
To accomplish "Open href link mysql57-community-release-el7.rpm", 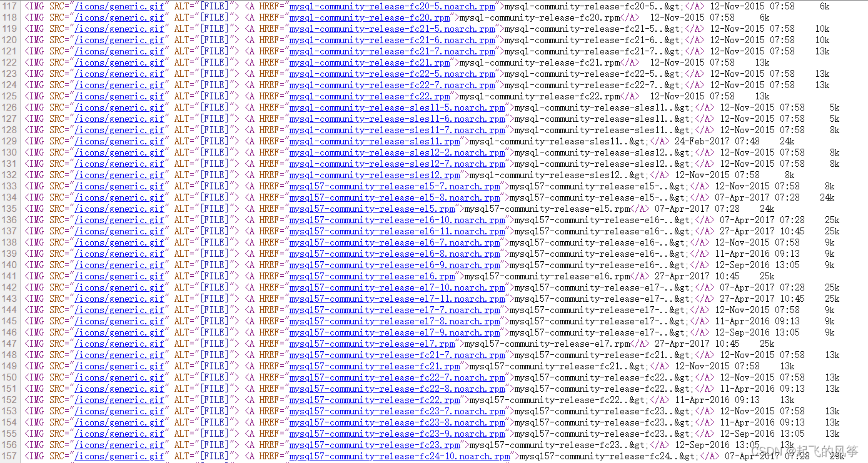I will pos(372,344).
